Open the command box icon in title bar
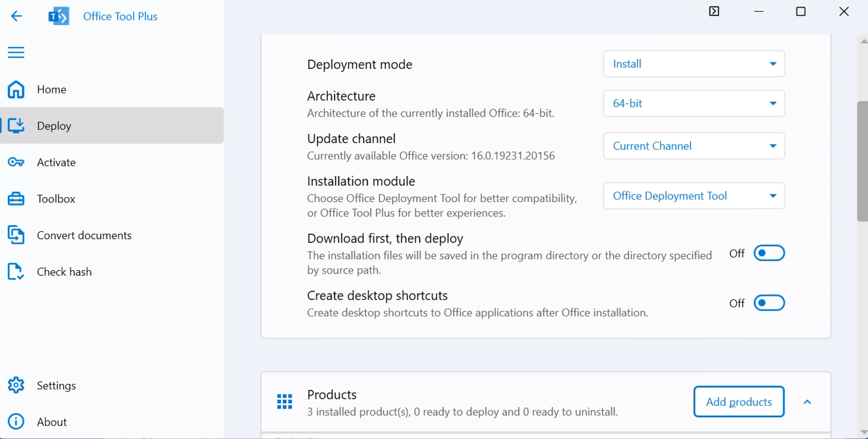 (714, 11)
